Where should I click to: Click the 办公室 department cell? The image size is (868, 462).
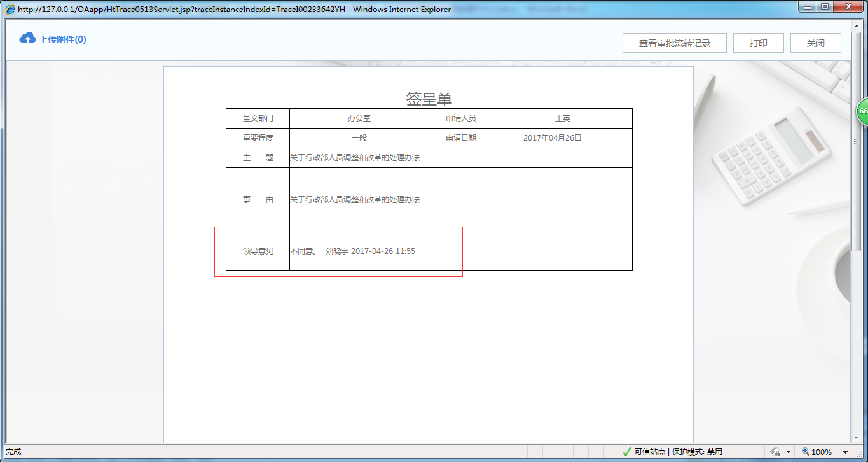pos(359,118)
